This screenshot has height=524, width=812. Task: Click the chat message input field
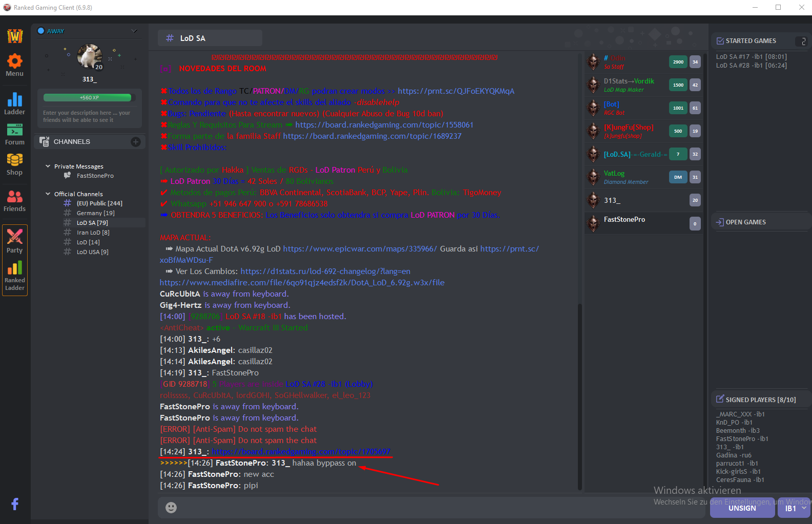[x=430, y=508]
